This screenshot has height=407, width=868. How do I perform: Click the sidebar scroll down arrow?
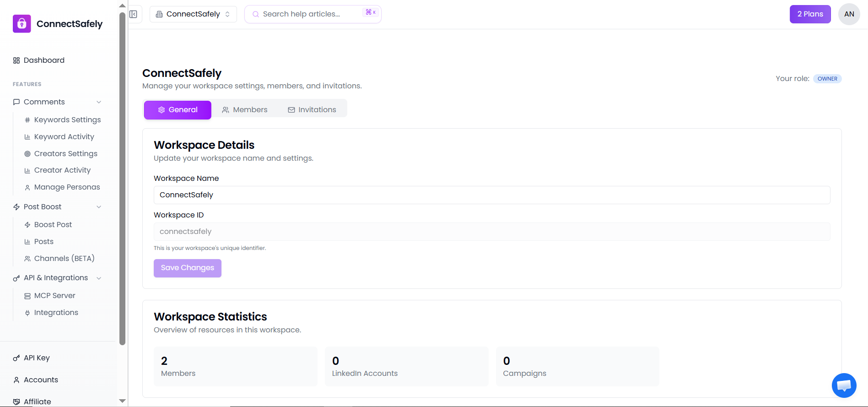tap(122, 401)
